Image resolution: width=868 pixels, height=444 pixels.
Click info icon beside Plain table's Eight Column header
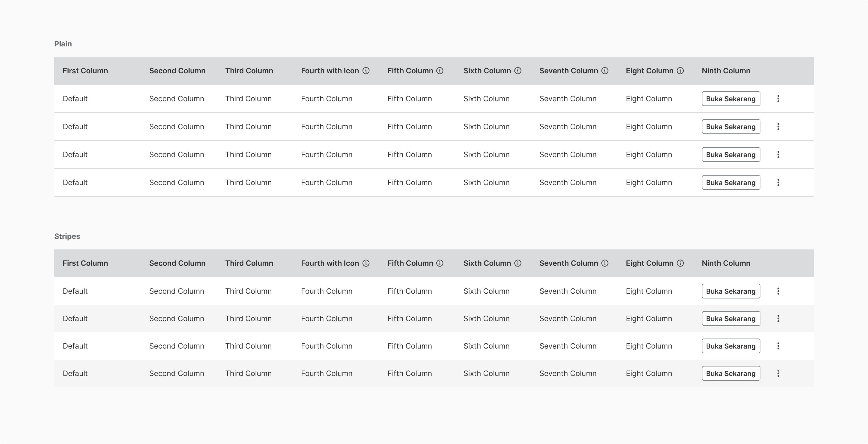[x=680, y=71]
